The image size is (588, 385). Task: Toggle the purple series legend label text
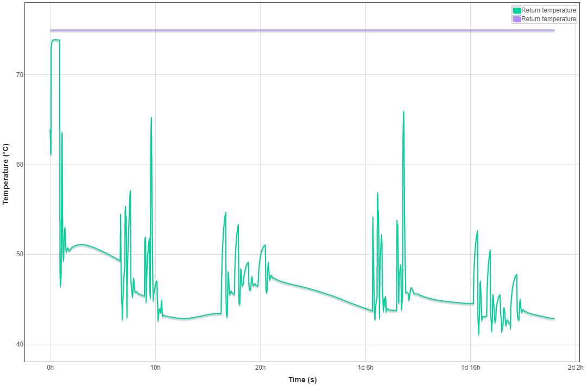548,19
